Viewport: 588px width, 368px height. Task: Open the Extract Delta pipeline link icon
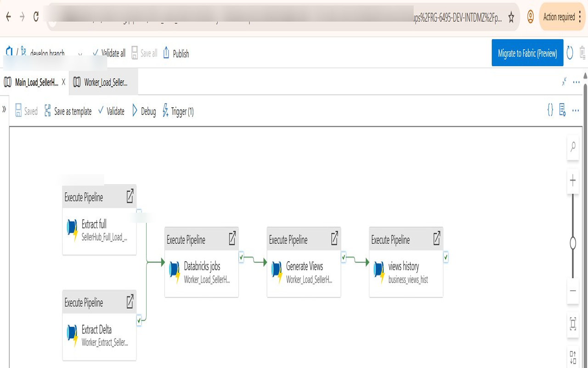[130, 301]
